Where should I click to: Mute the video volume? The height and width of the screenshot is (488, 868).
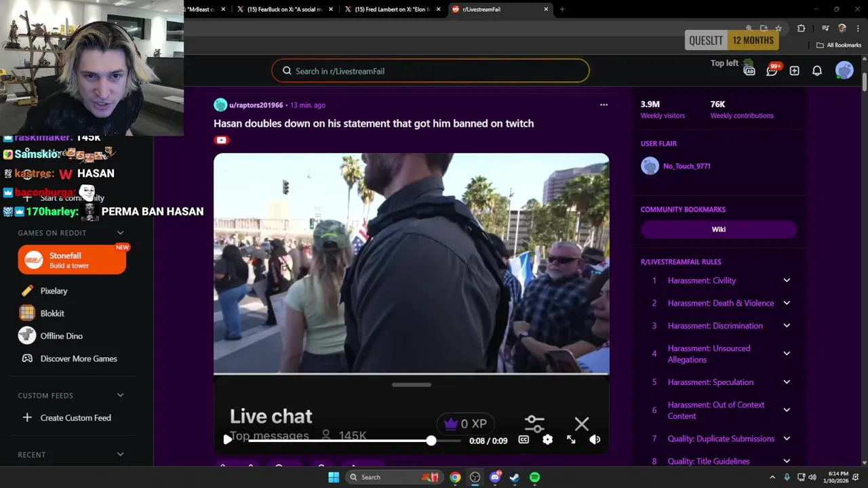click(x=595, y=440)
